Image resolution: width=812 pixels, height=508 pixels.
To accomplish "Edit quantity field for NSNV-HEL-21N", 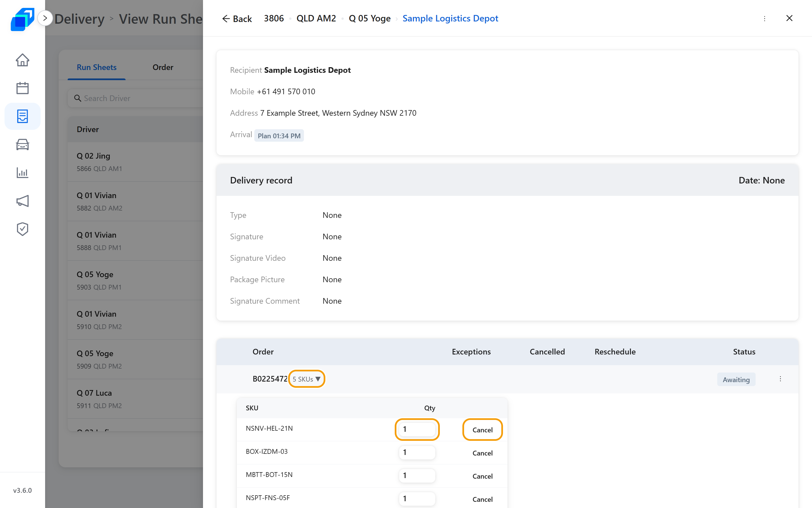I will tap(417, 429).
